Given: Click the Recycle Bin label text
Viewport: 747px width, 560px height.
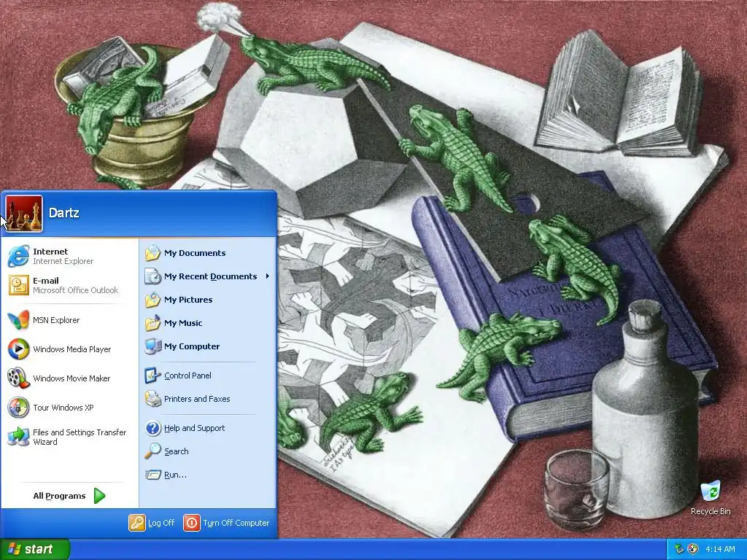Looking at the screenshot, I should [711, 511].
